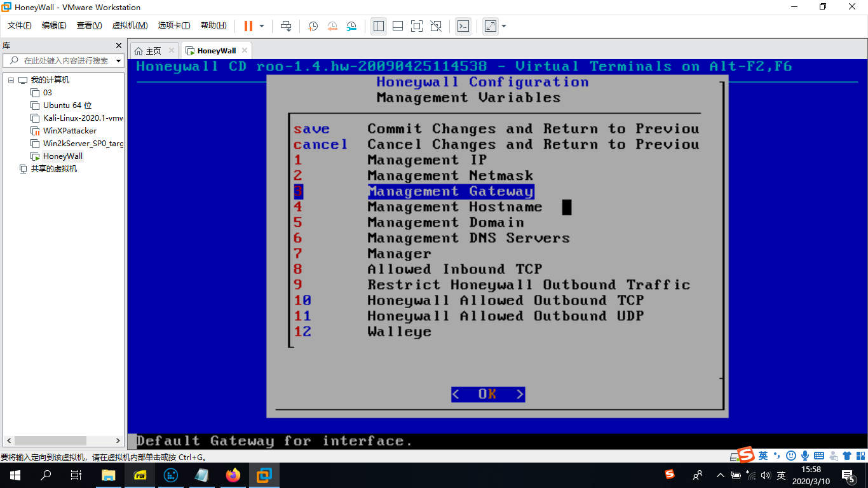Click the library horizontal scrollbar thumb
The width and height of the screenshot is (868, 488).
pos(51,440)
